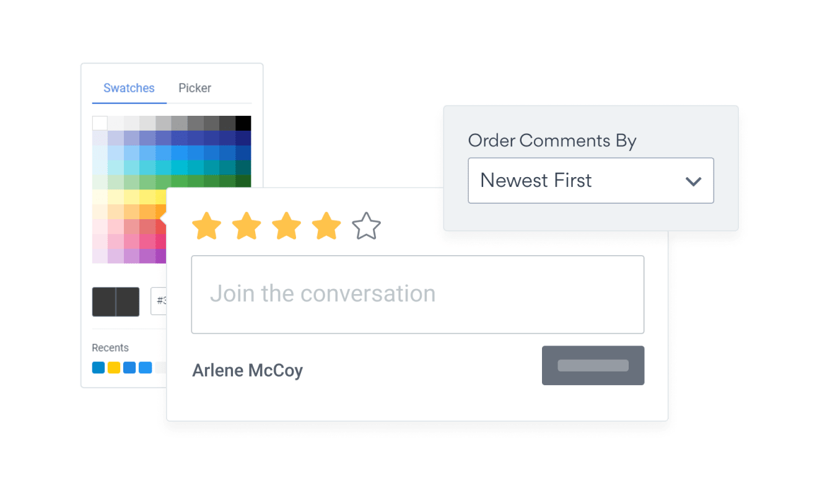Switch to the Picker tab
The image size is (830, 504).
[x=194, y=88]
